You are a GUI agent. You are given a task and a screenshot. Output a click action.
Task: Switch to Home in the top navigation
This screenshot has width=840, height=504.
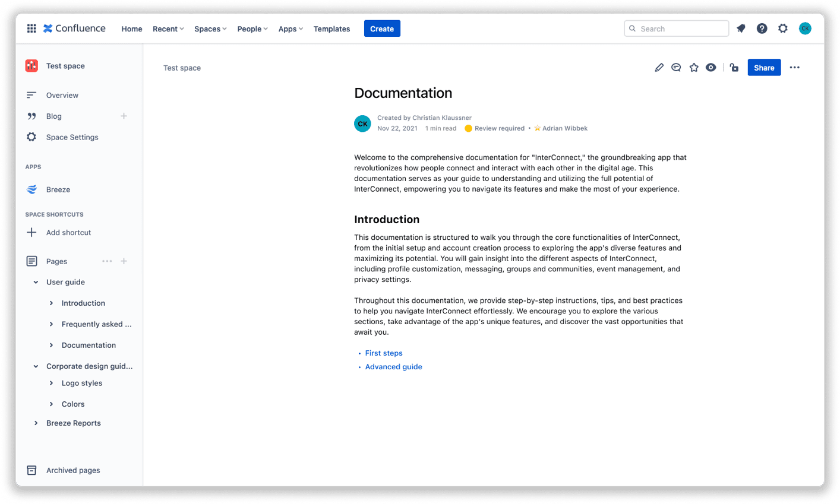(x=131, y=28)
